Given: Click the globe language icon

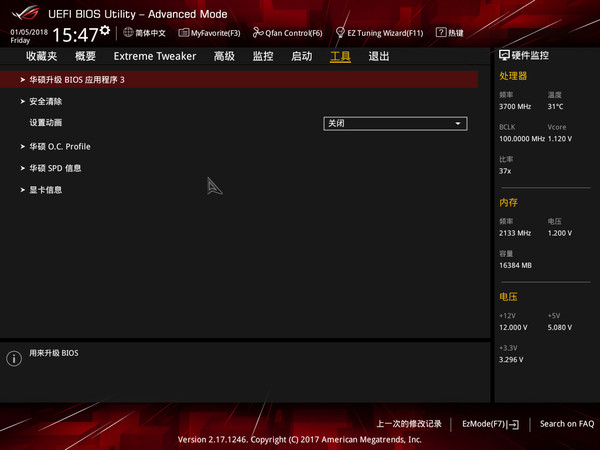Looking at the screenshot, I should [128, 32].
